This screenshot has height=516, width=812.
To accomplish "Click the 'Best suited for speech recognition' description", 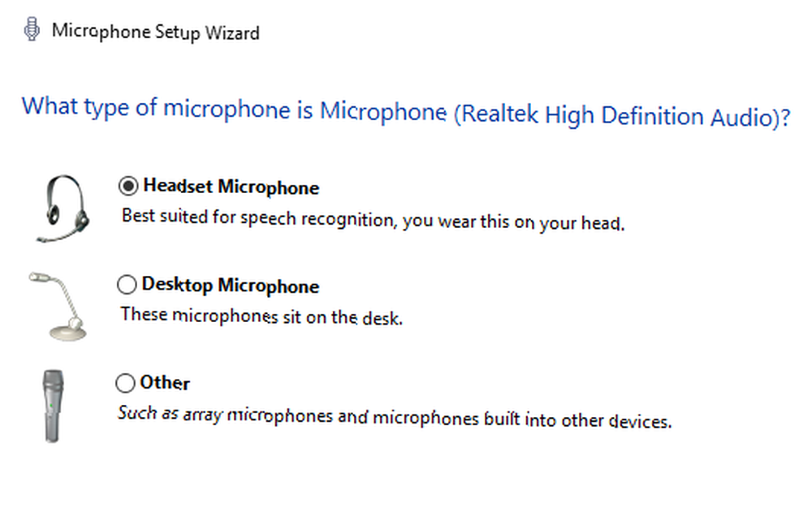I will (x=373, y=219).
